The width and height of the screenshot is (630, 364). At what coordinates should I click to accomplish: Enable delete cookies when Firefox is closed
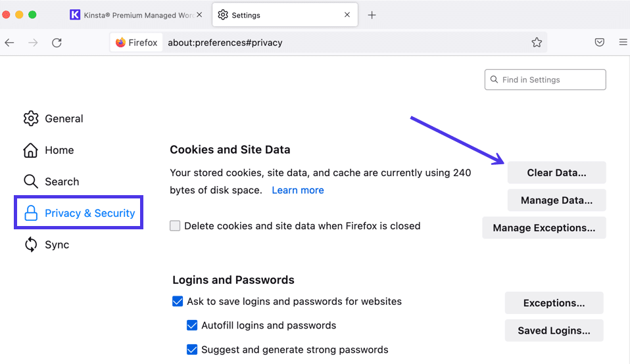coord(175,226)
